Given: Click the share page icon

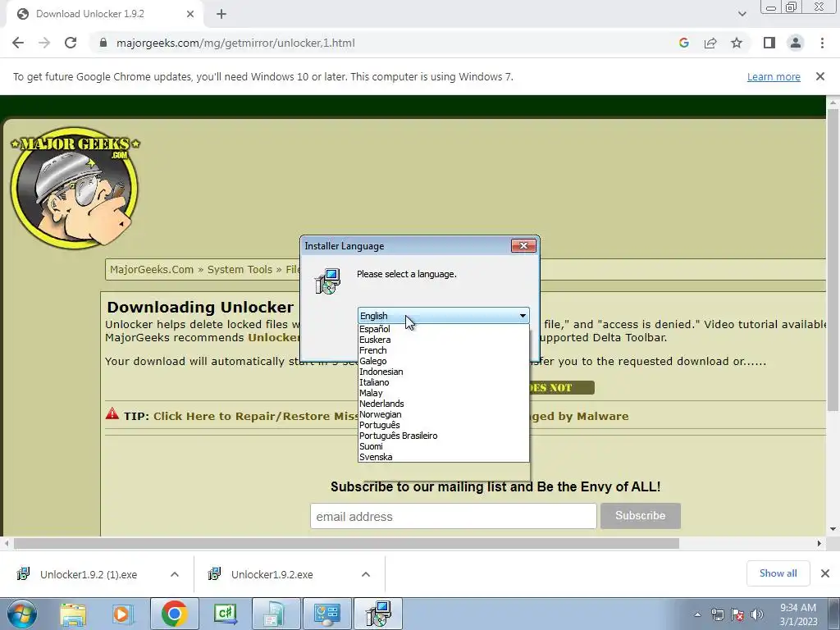Looking at the screenshot, I should point(710,43).
